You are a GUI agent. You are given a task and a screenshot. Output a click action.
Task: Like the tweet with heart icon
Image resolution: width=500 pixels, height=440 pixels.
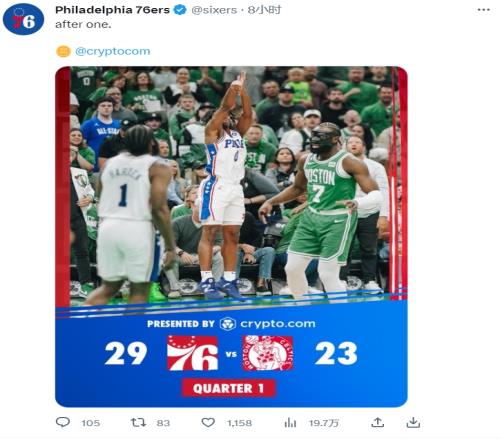[208, 423]
